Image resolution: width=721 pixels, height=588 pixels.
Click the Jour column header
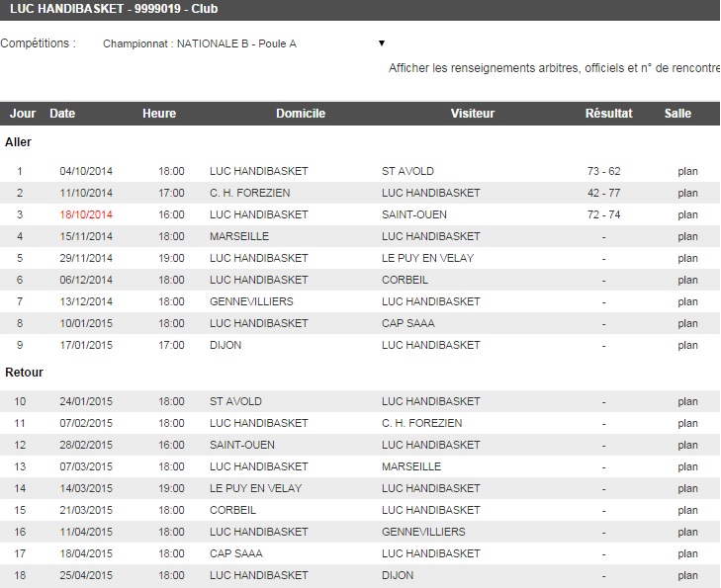click(x=23, y=114)
